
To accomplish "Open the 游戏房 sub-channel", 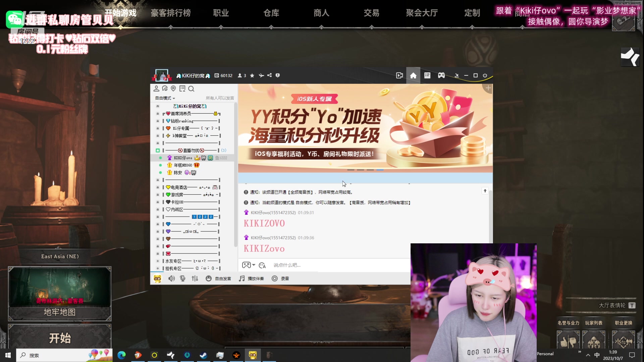I will coord(193,195).
